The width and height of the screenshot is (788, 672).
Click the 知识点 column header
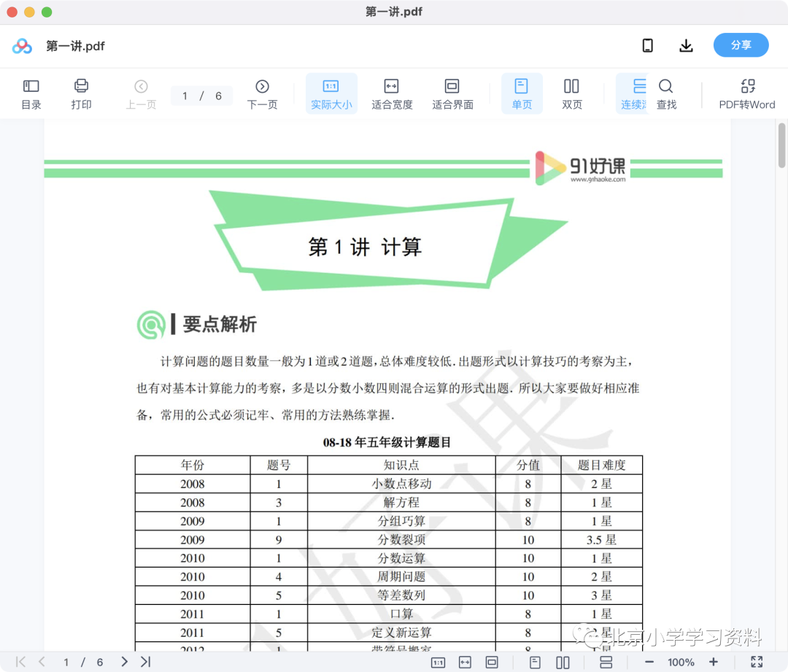[x=401, y=465]
